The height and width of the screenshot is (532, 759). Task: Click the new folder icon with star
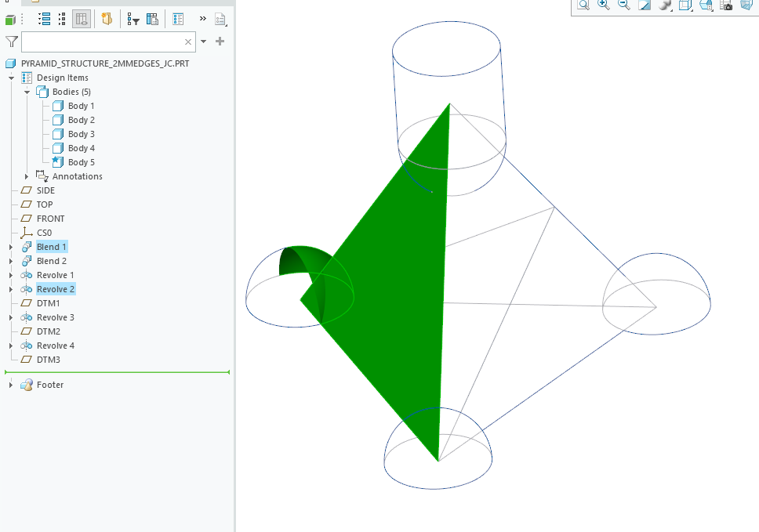[107, 19]
